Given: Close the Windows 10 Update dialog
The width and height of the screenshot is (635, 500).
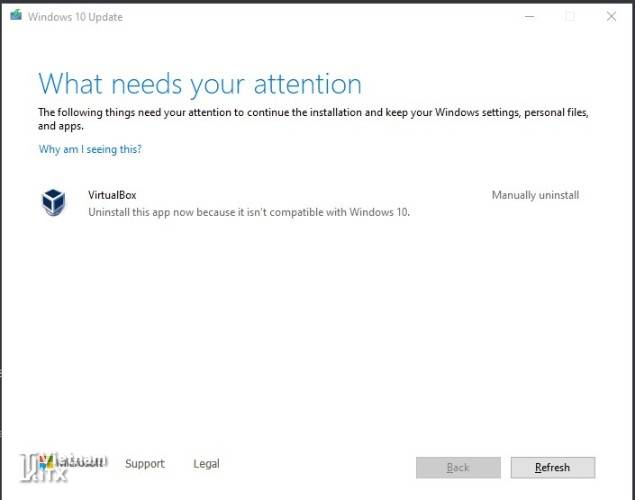Looking at the screenshot, I should (x=611, y=17).
